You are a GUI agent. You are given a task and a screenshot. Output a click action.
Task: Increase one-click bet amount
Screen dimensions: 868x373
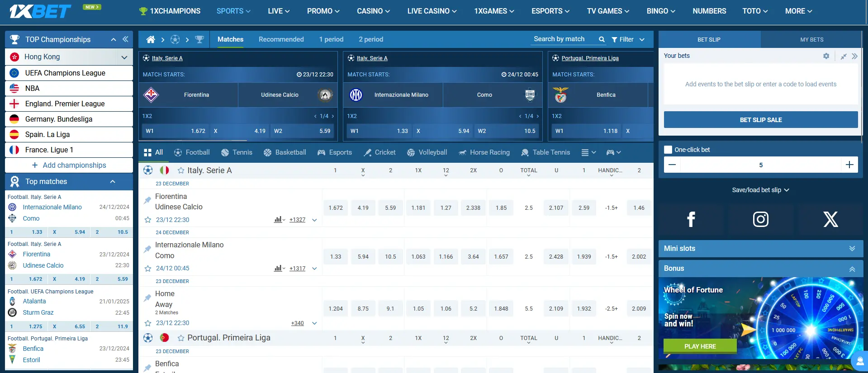point(849,165)
